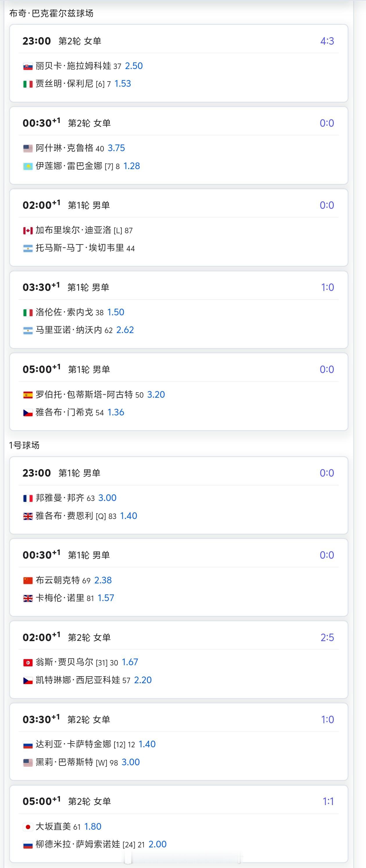Viewport: 366px width, 868px height.
Task: Open the 1:1 score for 大坂直美 match
Action: [328, 802]
